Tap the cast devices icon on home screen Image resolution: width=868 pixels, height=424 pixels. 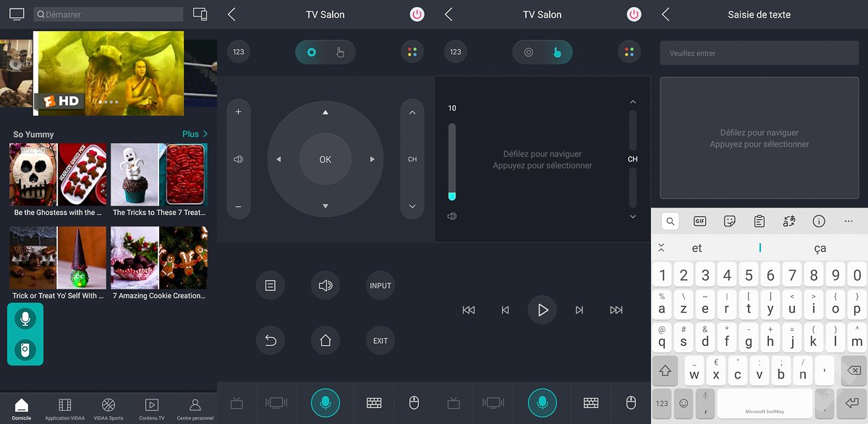[200, 14]
